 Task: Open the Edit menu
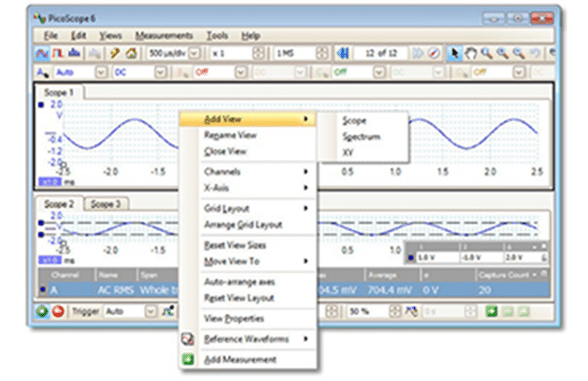pyautogui.click(x=79, y=36)
